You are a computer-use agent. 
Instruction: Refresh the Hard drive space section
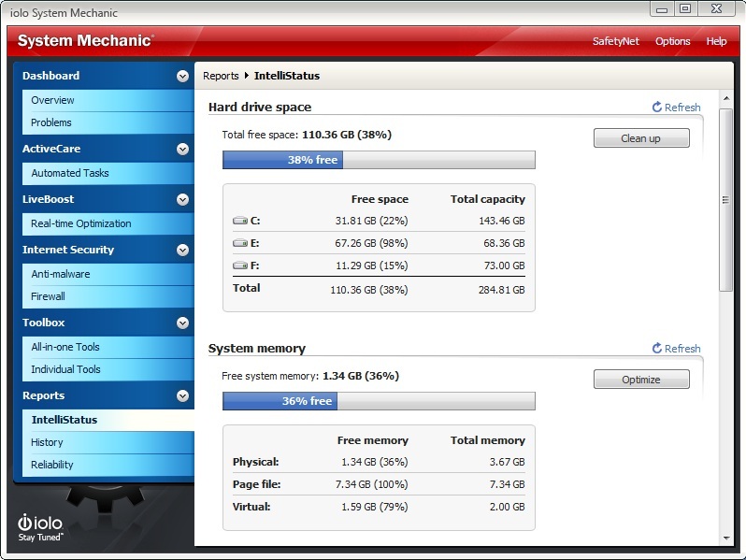[x=676, y=108]
